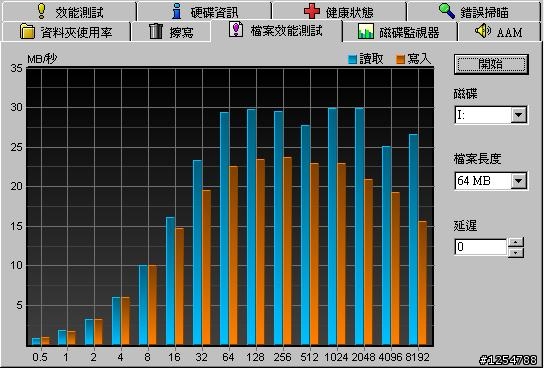
Task: Go to the 健康狀態 tab
Action: 339,11
